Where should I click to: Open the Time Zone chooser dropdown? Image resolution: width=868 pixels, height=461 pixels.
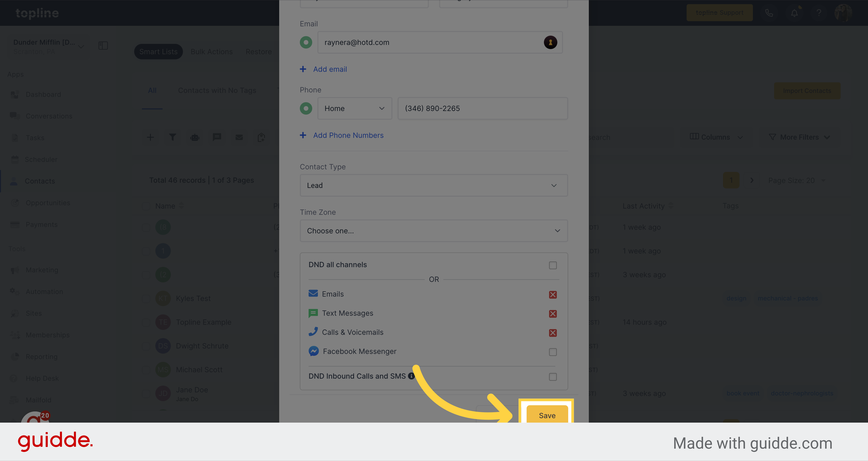tap(433, 230)
